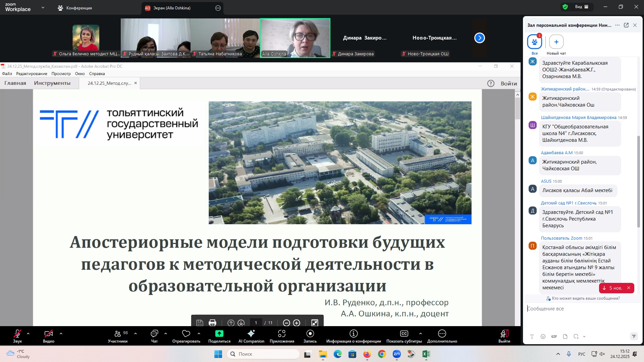Expand participants options arrow
Screen dimensions: 644x362
click(136, 334)
